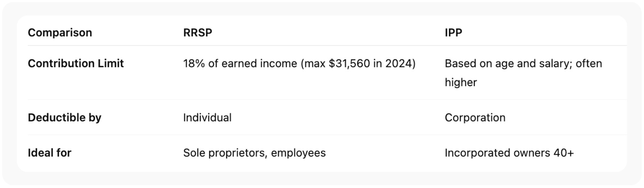Image resolution: width=644 pixels, height=188 pixels.
Task: Click the year 2024 in RRSP limit
Action: click(399, 64)
